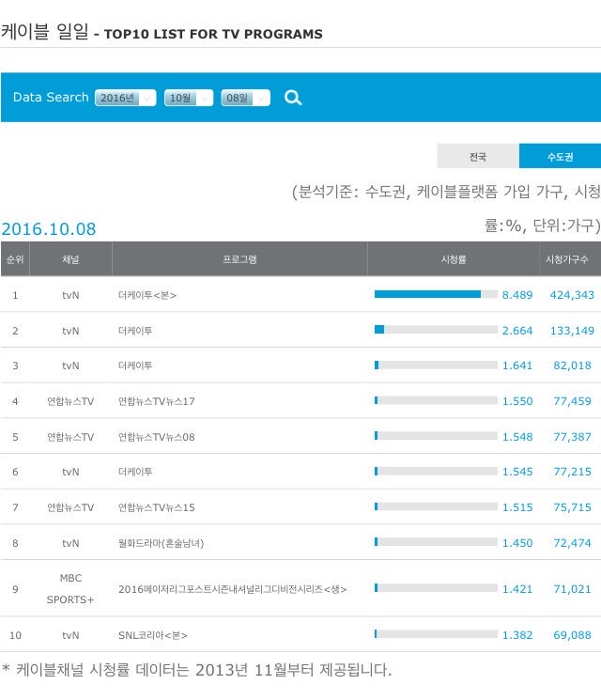Image resolution: width=601 pixels, height=700 pixels.
Task: Click rating value 1.421
Action: coord(517,589)
